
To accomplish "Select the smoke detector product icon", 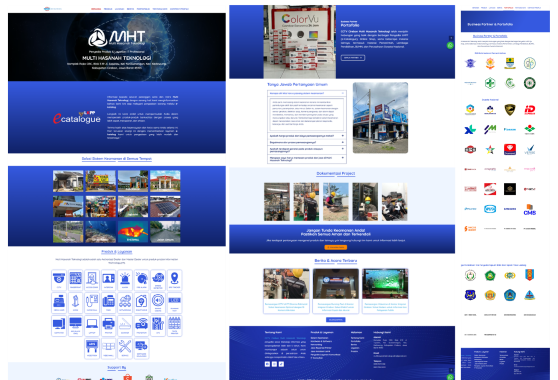I will tap(158, 279).
